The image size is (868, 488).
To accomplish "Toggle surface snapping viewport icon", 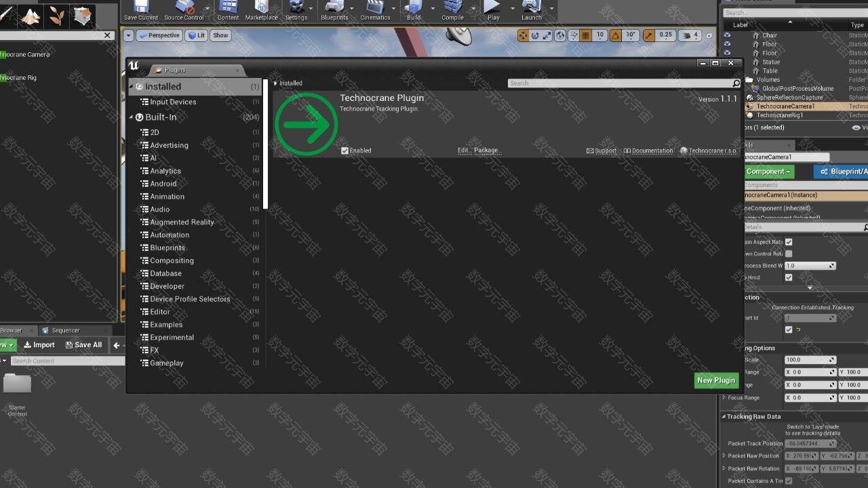I will click(574, 35).
